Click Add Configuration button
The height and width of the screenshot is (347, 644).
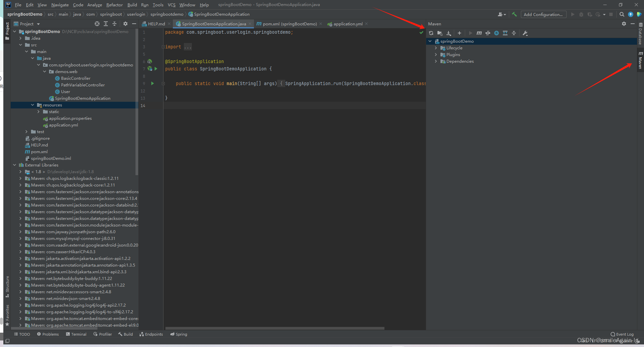[543, 14]
